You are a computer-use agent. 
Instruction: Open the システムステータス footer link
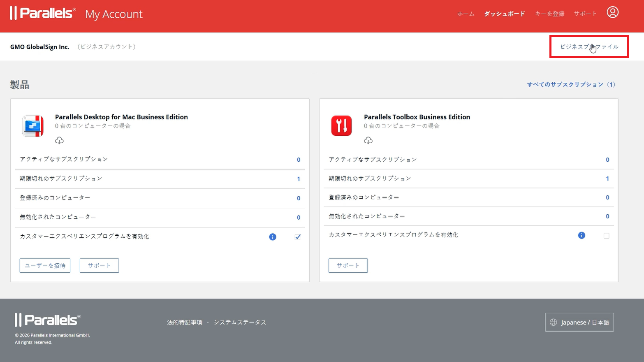click(x=240, y=323)
